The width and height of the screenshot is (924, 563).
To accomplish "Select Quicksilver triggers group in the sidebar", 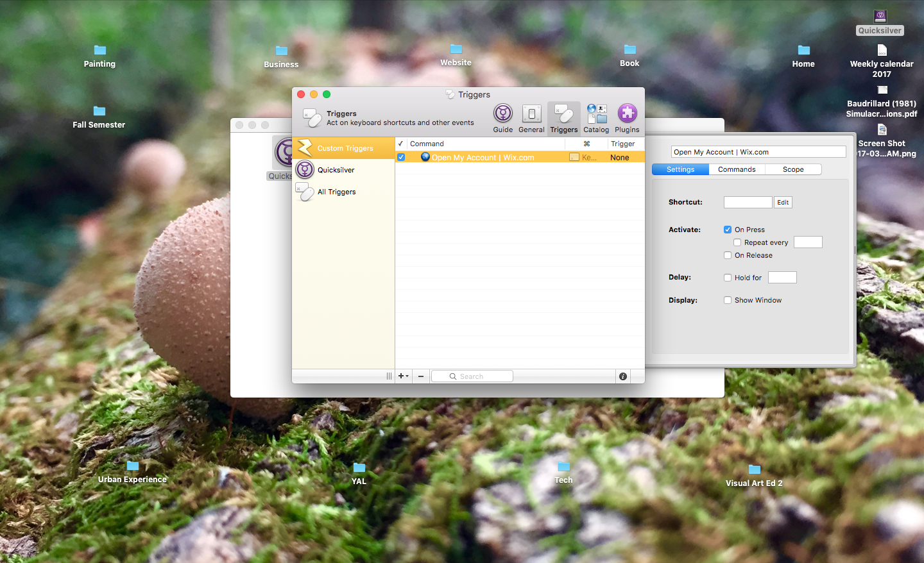I will point(343,170).
